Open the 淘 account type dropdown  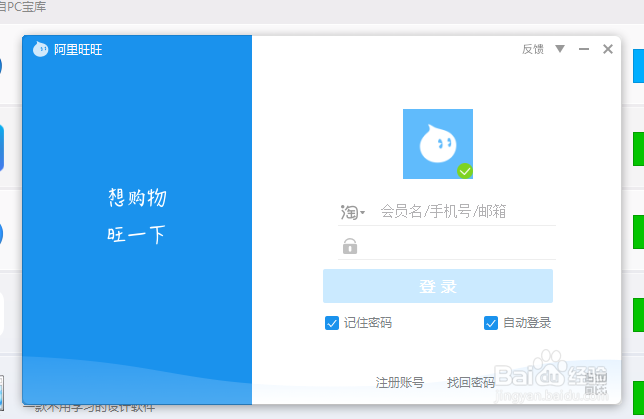click(352, 212)
